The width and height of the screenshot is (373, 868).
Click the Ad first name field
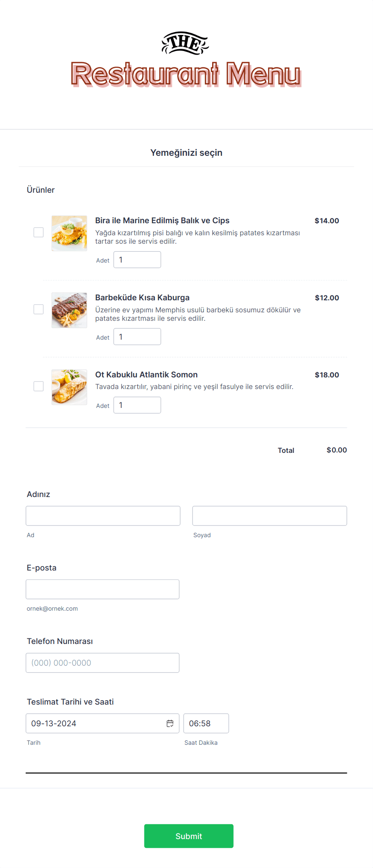pos(103,516)
